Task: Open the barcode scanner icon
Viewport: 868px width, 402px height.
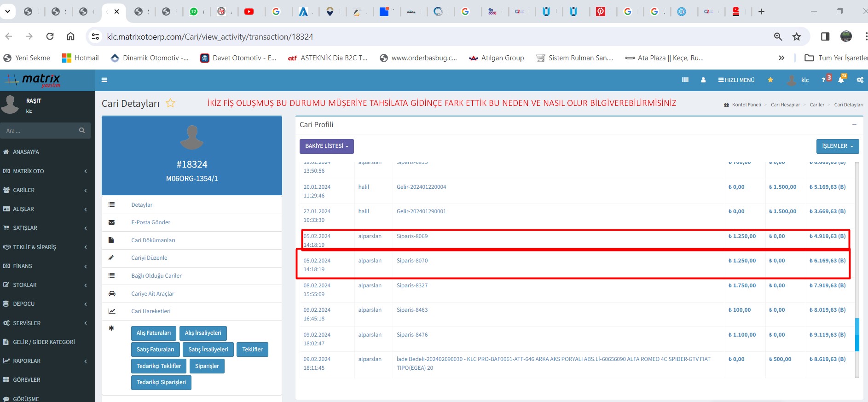Action: click(x=685, y=80)
